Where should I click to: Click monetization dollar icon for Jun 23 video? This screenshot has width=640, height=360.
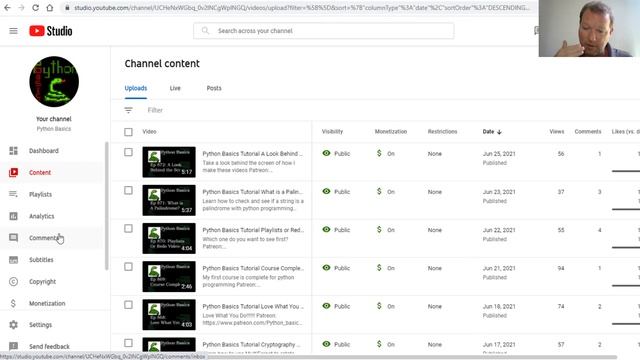[379, 191]
